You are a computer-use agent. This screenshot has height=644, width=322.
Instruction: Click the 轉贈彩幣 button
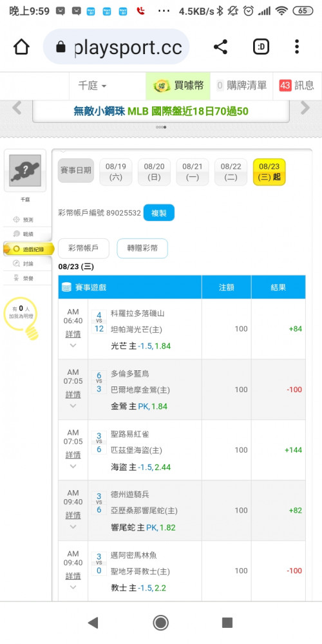142,248
